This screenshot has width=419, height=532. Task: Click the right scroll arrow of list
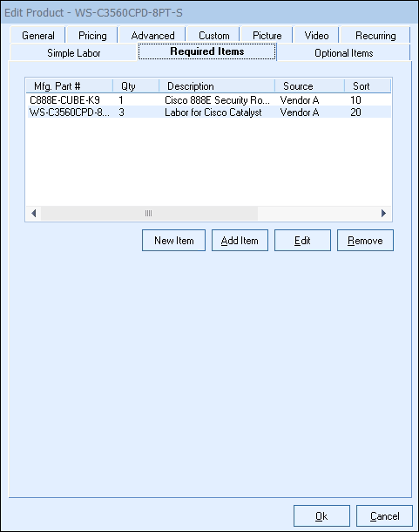tap(383, 213)
